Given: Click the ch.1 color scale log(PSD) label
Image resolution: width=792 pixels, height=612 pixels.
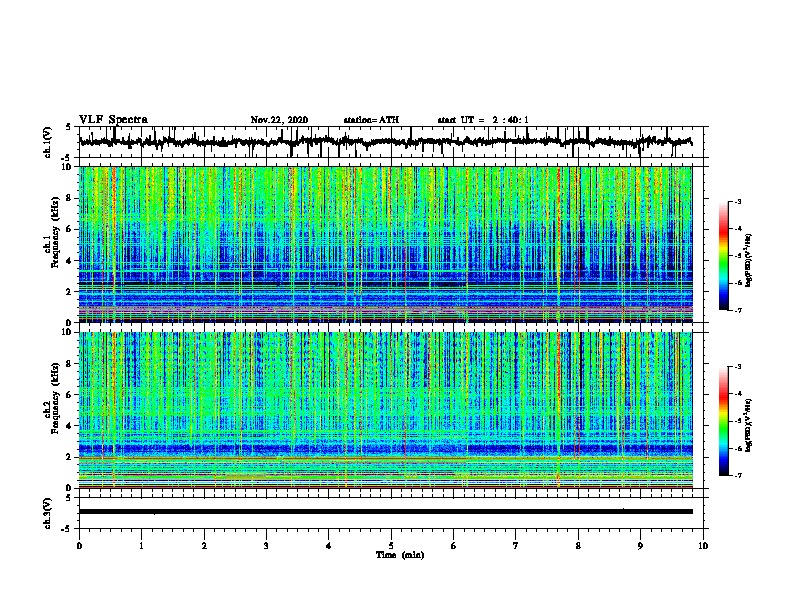Looking at the screenshot, I should [x=749, y=260].
